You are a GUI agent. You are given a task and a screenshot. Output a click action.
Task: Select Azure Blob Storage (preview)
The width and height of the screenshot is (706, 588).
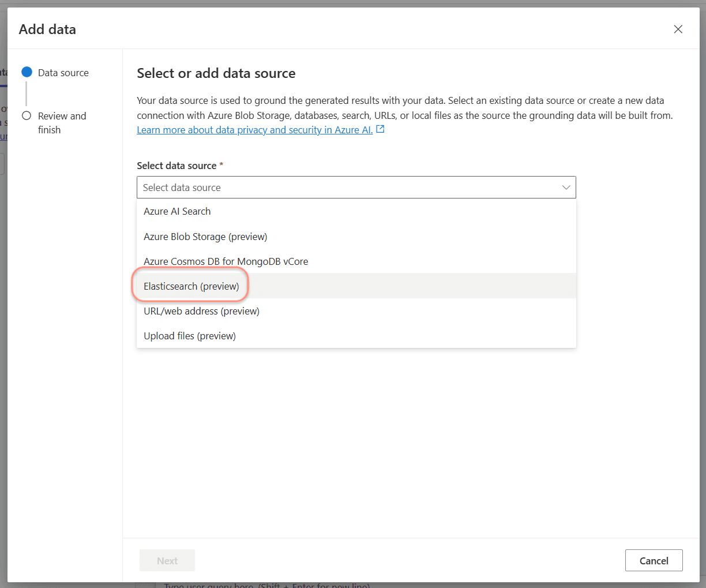pos(205,236)
